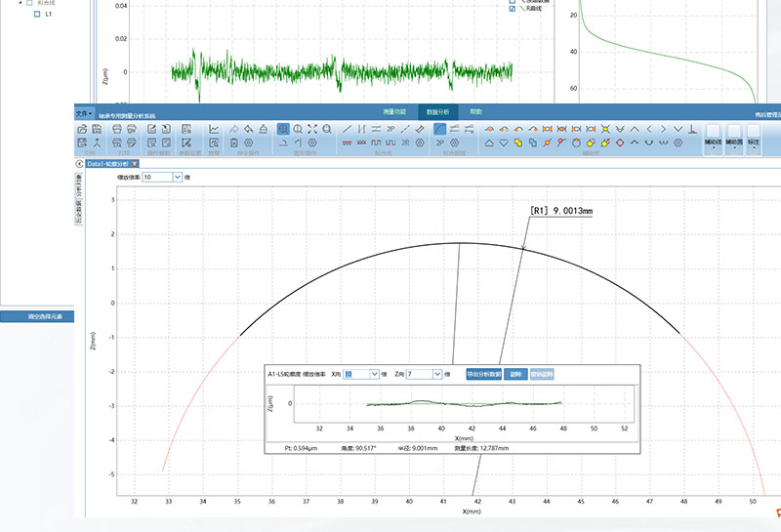This screenshot has height=532, width=781.
Task: Click the highlighted arc fitting curve icon
Action: (x=440, y=129)
